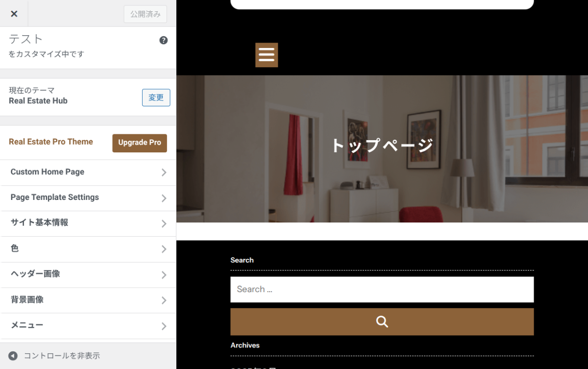Click the help question mark icon
This screenshot has width=588, height=369.
point(163,40)
